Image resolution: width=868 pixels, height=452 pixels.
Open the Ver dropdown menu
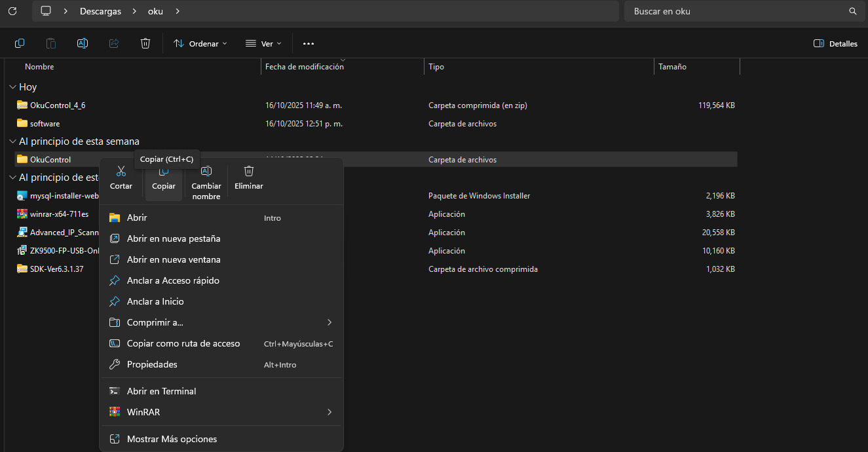tap(263, 43)
